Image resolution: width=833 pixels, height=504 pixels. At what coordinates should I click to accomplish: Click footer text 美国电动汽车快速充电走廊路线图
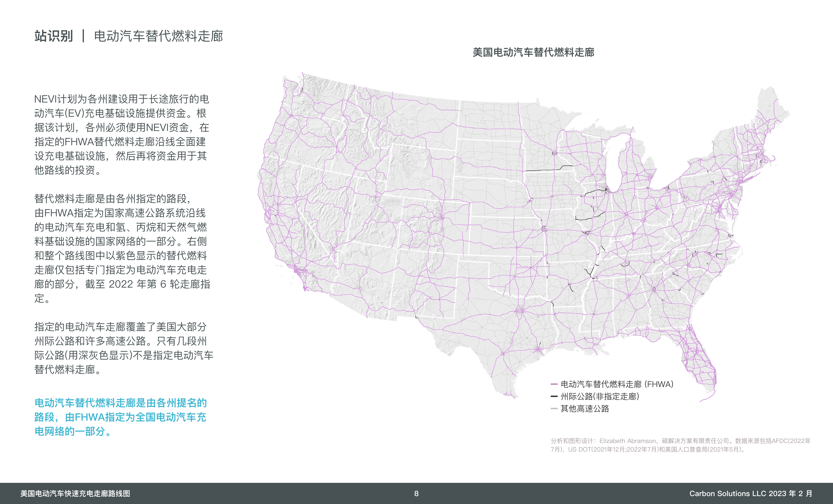coord(75,493)
